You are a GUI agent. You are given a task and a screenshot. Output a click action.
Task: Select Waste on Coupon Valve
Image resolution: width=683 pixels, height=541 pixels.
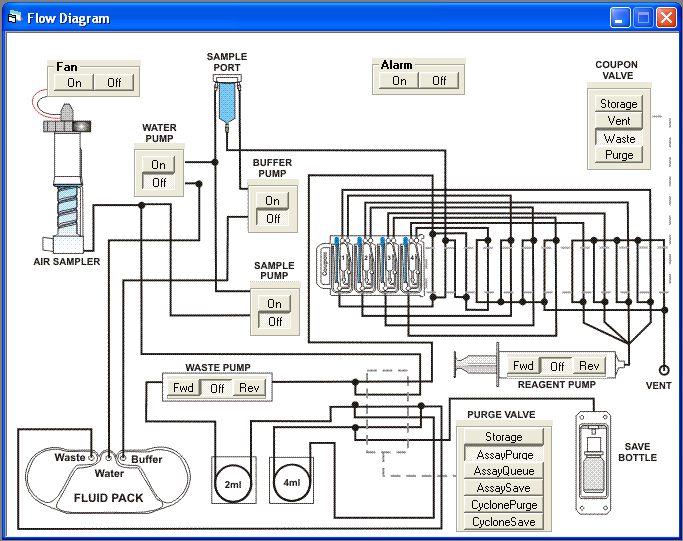[x=619, y=138]
